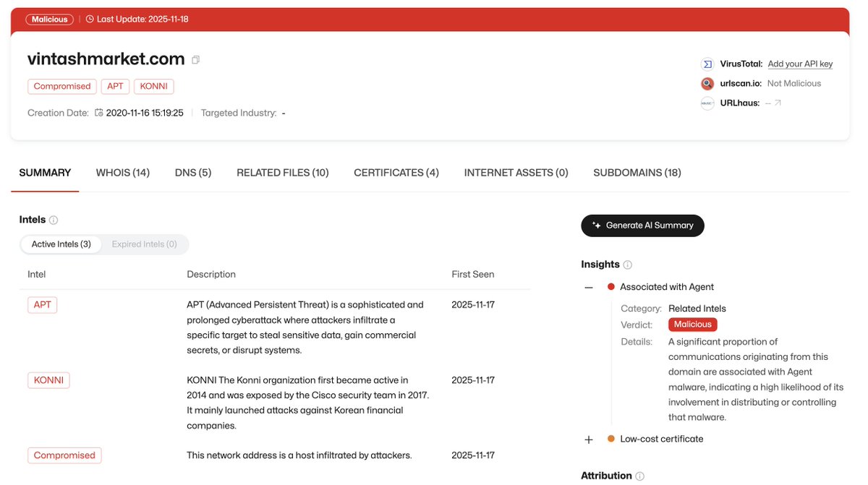
Task: Click the Intel column header
Action: tap(37, 274)
